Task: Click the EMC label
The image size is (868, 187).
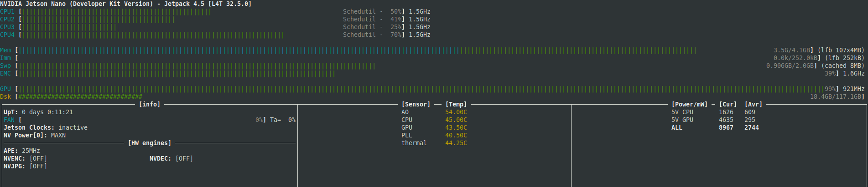Action: [x=5, y=74]
